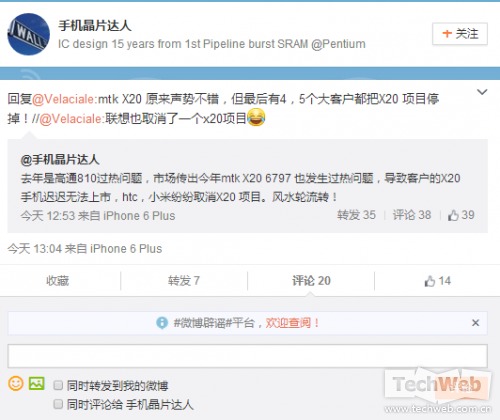Open the emoji smiley picker
Image resolution: width=500 pixels, height=420 pixels.
click(x=16, y=383)
